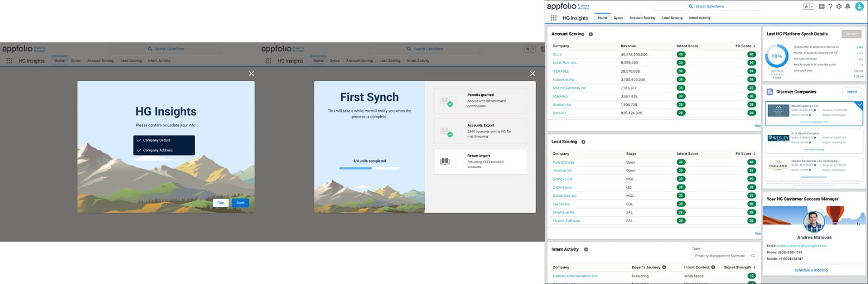The width and height of the screenshot is (868, 284).
Task: Close the First Synch dialog with the X
Action: 532,73
